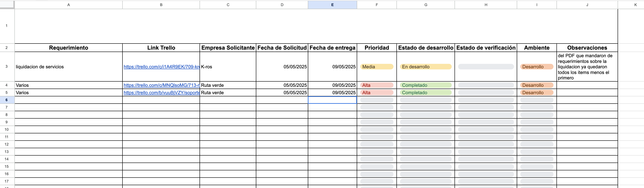Select row 6 header
Viewport: 644px width, 188px height.
point(7,100)
